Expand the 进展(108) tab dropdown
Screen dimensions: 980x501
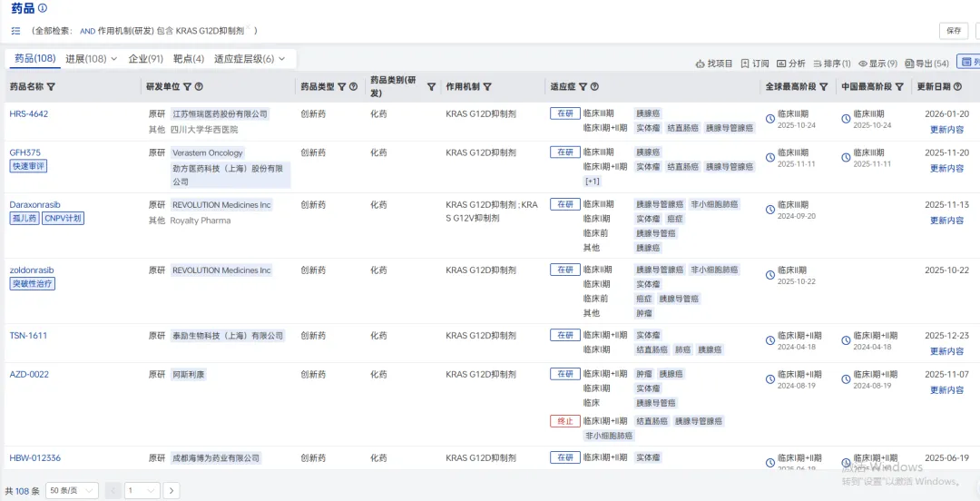(114, 59)
